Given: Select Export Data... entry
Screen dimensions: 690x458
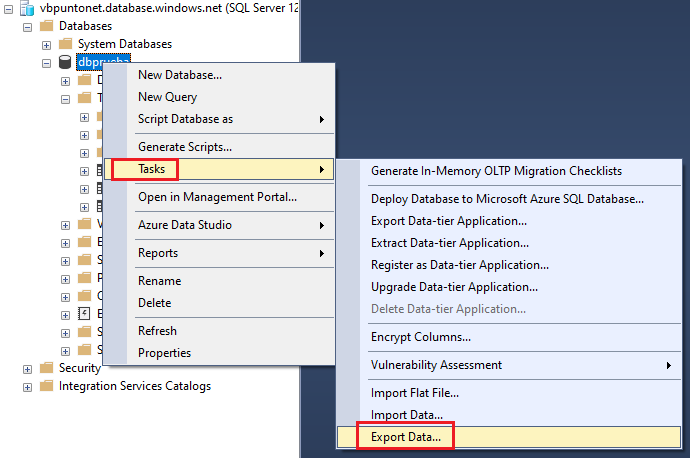Looking at the screenshot, I should coord(509,437).
